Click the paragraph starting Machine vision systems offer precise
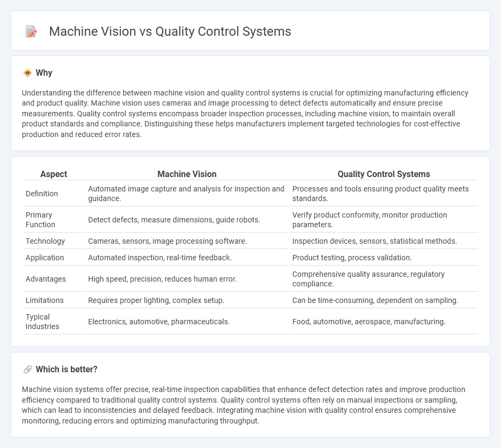501x448 pixels. [244, 405]
